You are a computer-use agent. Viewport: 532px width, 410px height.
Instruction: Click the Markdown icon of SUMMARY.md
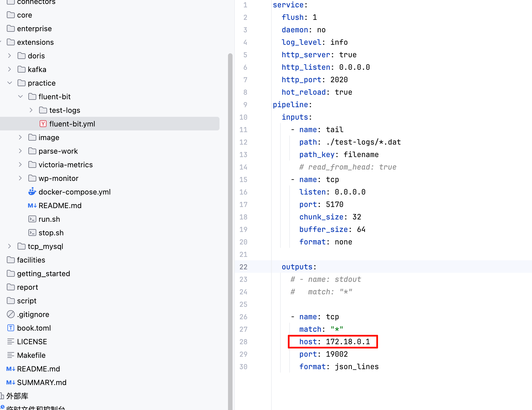pos(10,382)
